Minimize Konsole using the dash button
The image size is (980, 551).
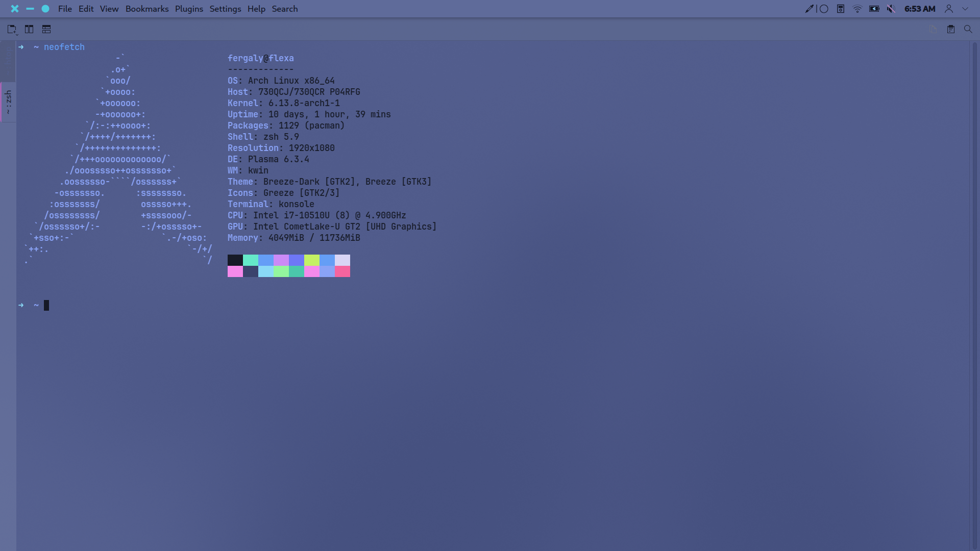(x=30, y=9)
